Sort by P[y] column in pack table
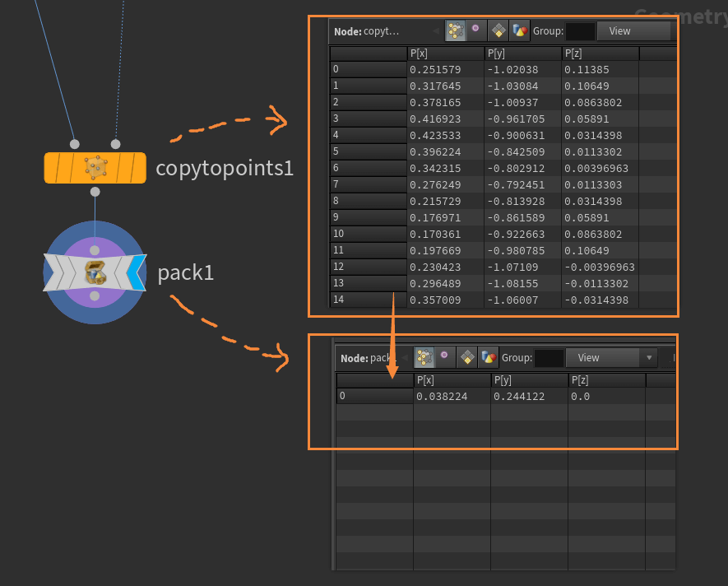Screen dimensions: 728x586 click(x=529, y=380)
